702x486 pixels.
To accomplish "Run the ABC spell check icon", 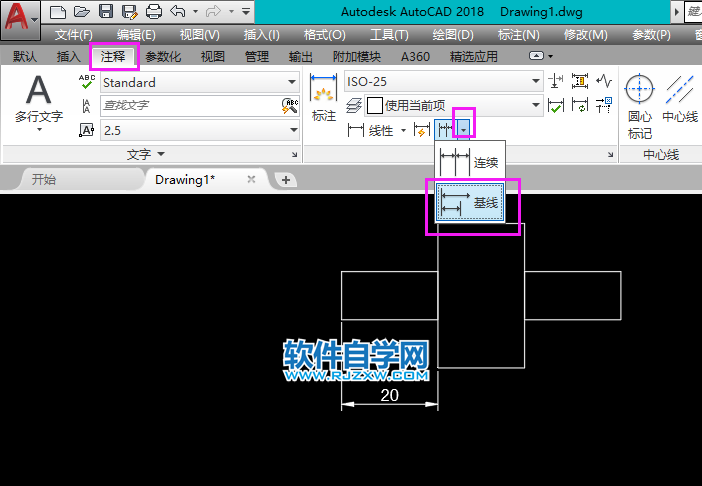I will tap(86, 82).
